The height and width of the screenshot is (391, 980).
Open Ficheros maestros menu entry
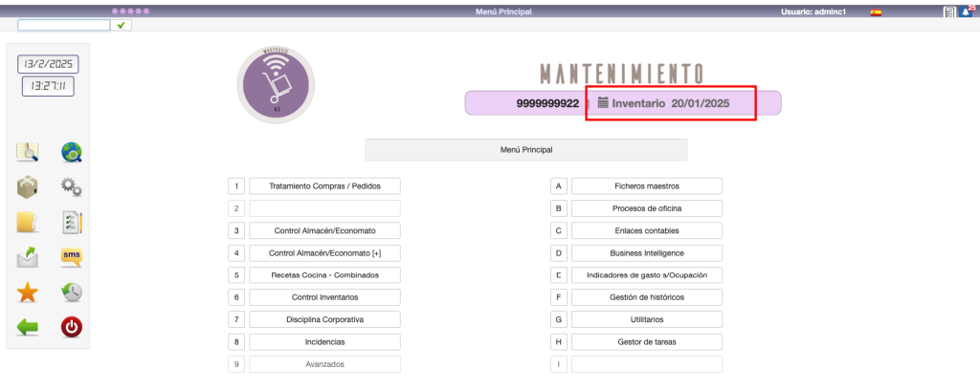[x=646, y=185]
